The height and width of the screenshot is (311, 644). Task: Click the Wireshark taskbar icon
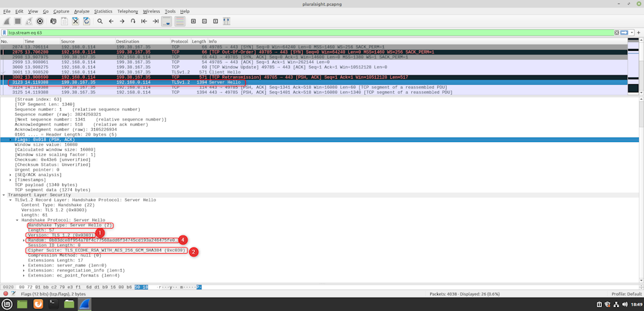point(85,304)
